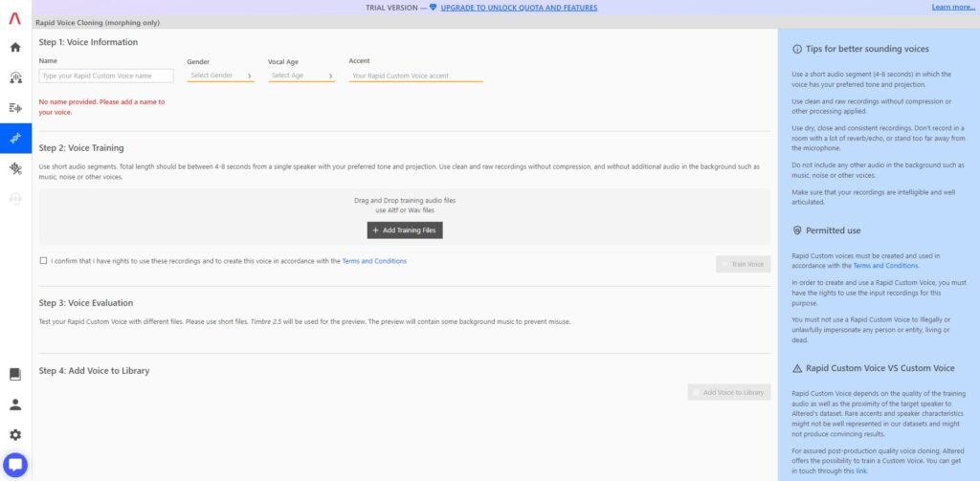Click the warning triangle beside Rapid Custom Voice VS
Image resolution: width=980 pixels, height=481 pixels.
pos(797,368)
